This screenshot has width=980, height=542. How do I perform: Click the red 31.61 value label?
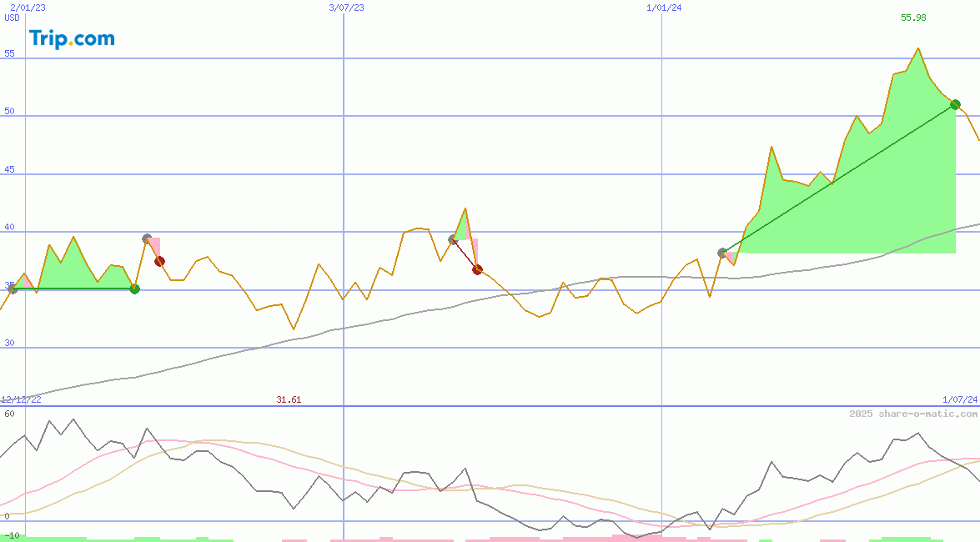tap(288, 399)
